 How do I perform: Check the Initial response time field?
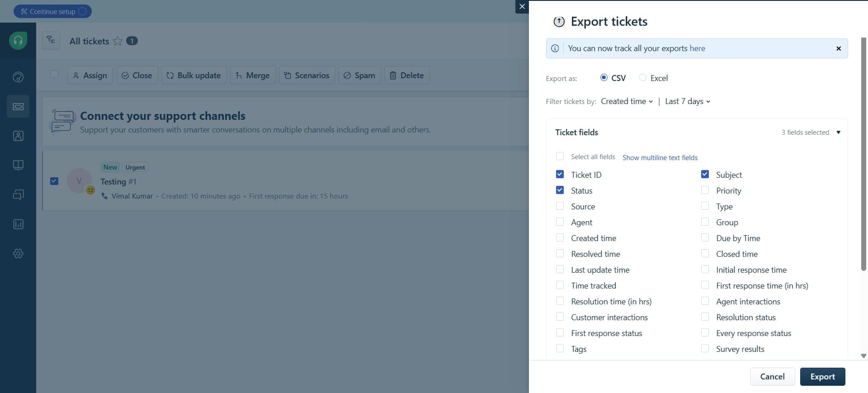coord(705,269)
